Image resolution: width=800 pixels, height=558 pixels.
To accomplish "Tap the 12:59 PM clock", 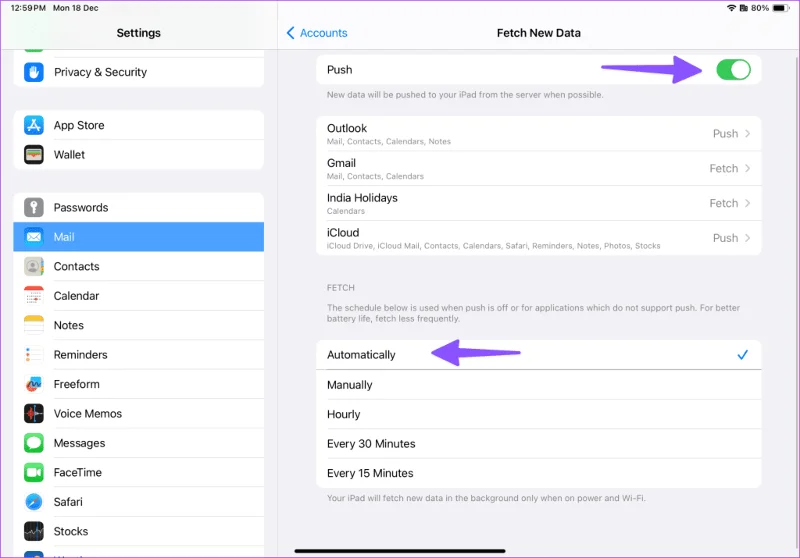I will [x=28, y=8].
